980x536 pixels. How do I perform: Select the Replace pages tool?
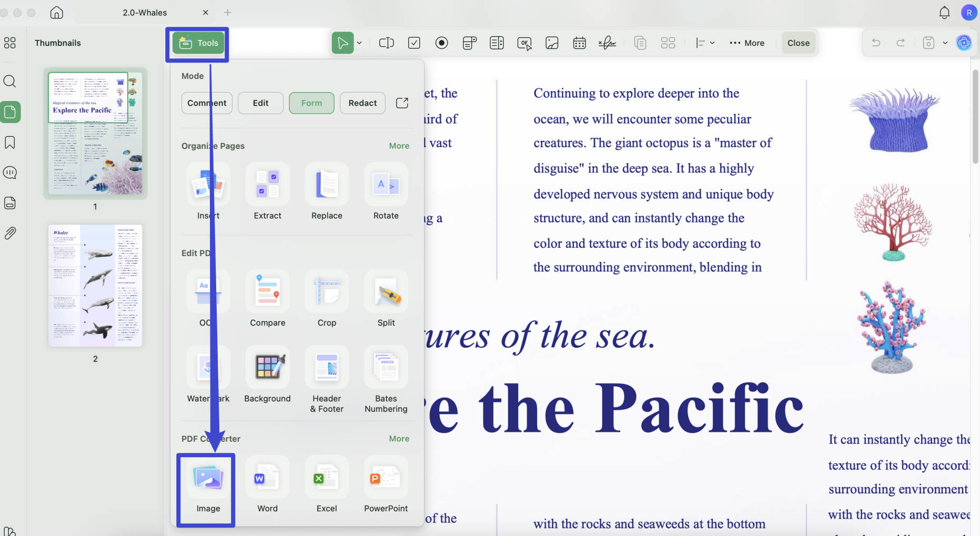tap(327, 192)
